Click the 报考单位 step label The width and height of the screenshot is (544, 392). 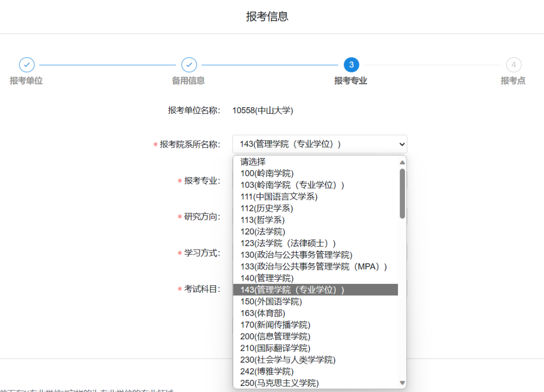click(26, 81)
